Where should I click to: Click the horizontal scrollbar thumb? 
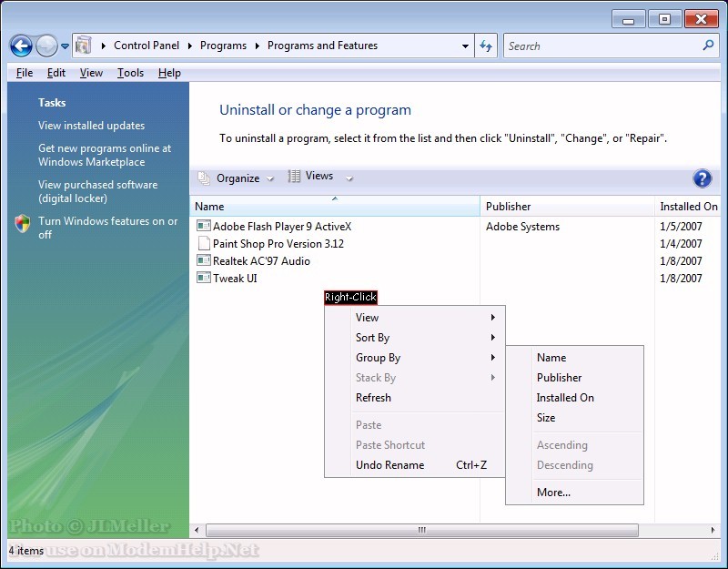[x=422, y=530]
